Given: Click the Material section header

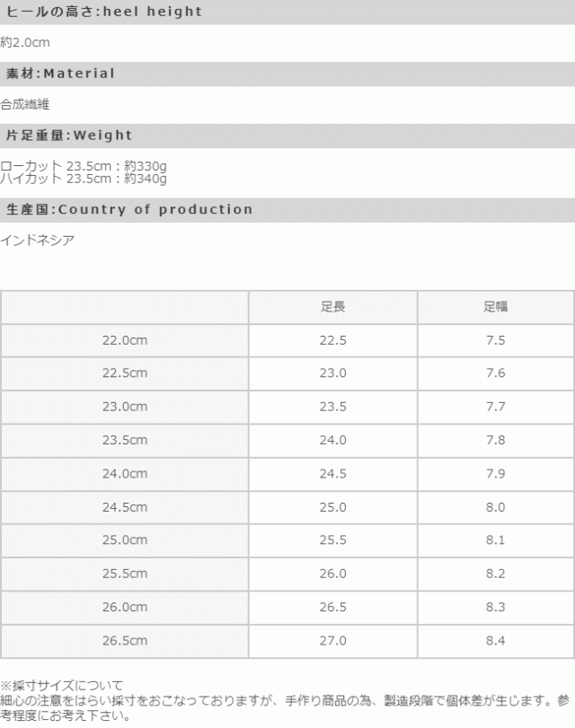Looking at the screenshot, I should 61,74.
